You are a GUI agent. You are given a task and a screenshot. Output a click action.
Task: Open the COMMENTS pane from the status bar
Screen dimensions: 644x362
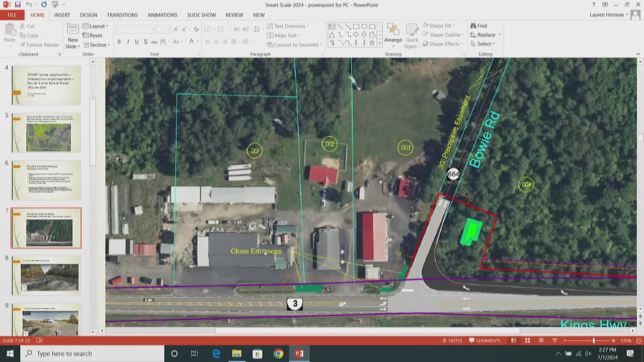coord(485,340)
